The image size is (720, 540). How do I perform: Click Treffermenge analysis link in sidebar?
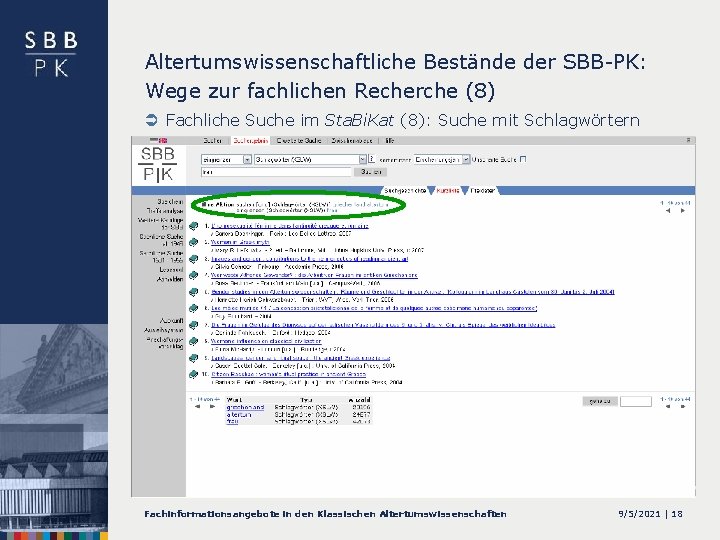coord(164,211)
